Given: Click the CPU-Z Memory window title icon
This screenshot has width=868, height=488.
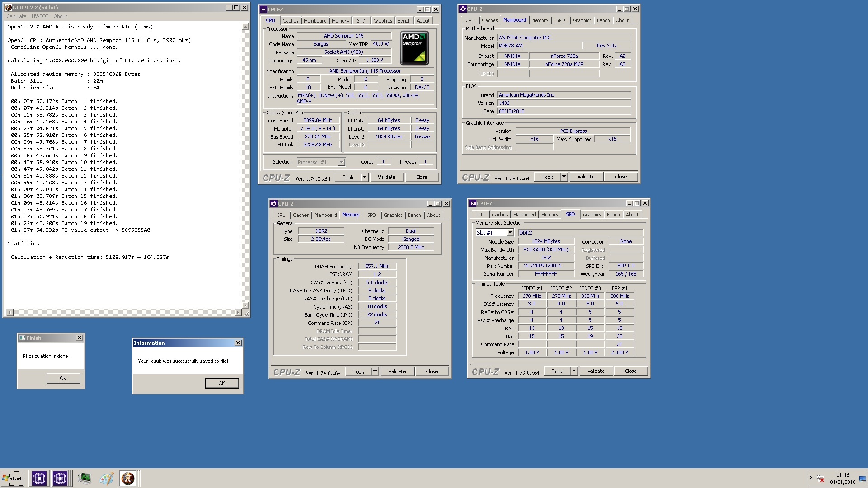Looking at the screenshot, I should pyautogui.click(x=274, y=203).
